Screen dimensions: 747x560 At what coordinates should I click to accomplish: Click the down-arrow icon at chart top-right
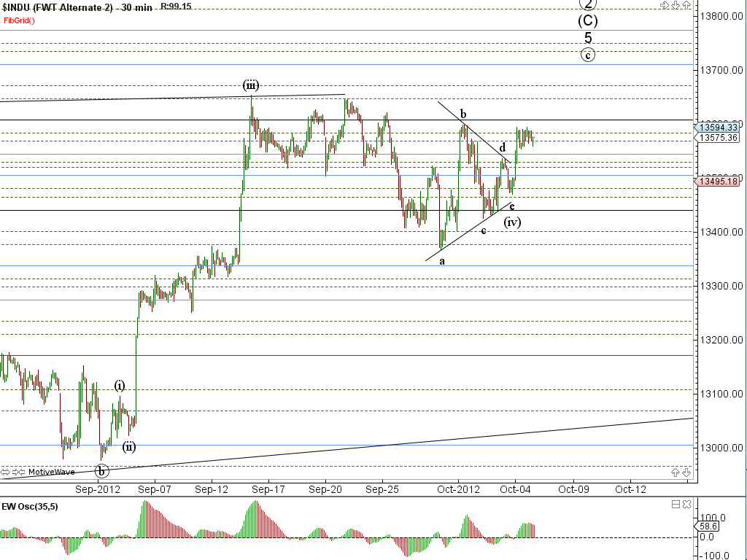(676, 5)
